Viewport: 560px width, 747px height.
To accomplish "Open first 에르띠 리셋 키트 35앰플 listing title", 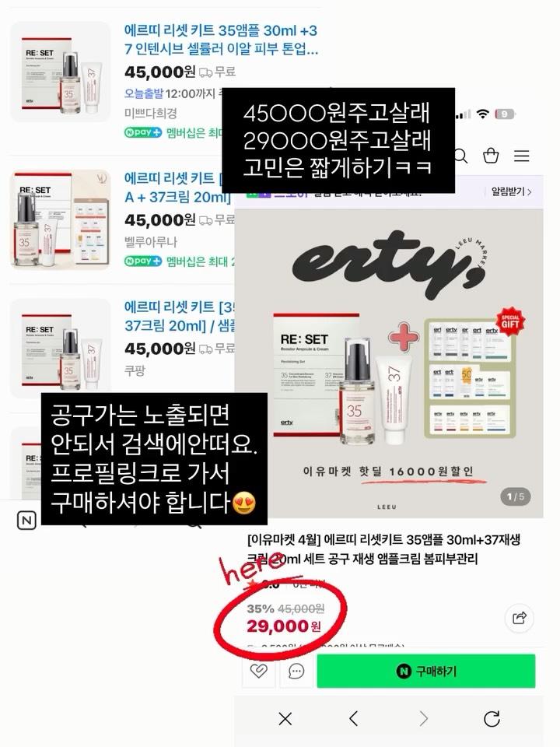I will pyautogui.click(x=221, y=40).
